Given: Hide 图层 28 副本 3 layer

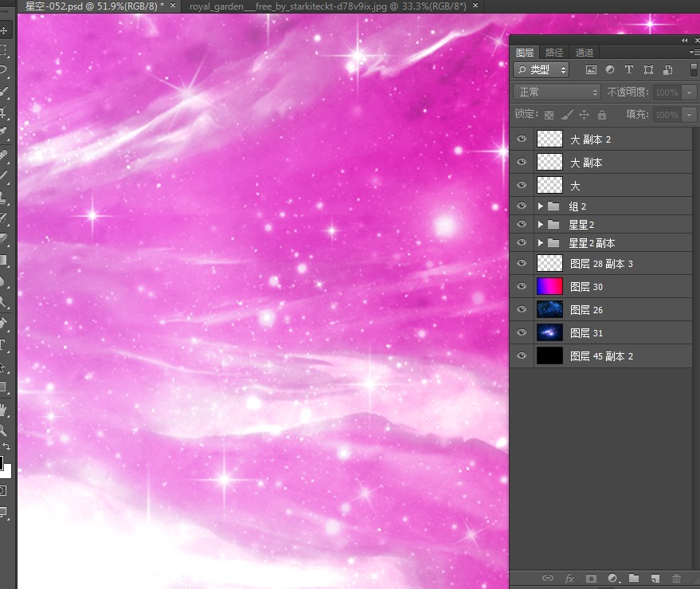Looking at the screenshot, I should (522, 263).
